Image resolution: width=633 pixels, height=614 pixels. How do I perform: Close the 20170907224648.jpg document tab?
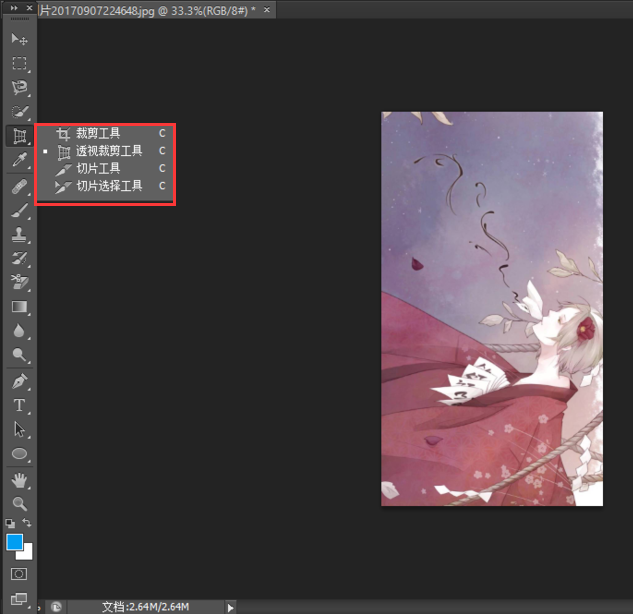coord(267,10)
